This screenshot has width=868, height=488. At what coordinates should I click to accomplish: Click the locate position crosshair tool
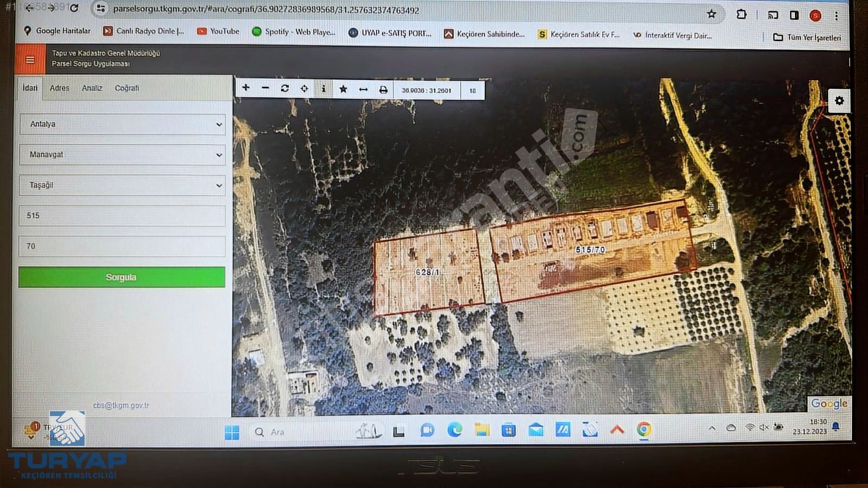coord(304,88)
